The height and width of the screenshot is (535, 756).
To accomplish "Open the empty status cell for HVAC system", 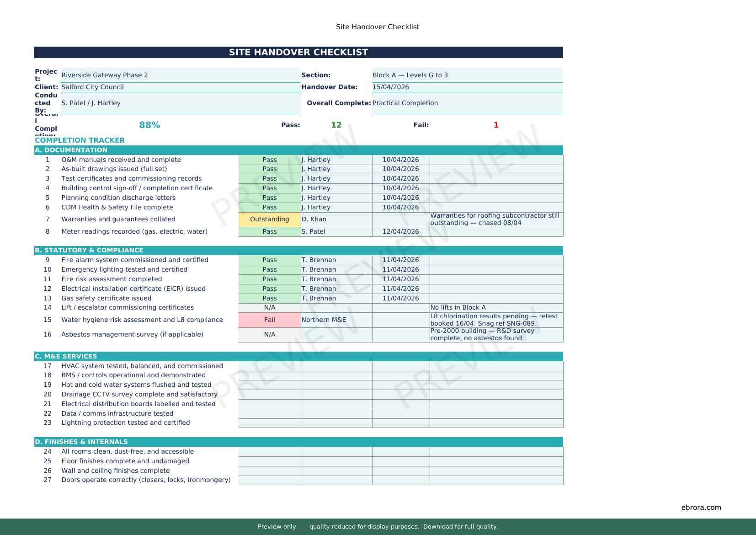I will tap(269, 366).
